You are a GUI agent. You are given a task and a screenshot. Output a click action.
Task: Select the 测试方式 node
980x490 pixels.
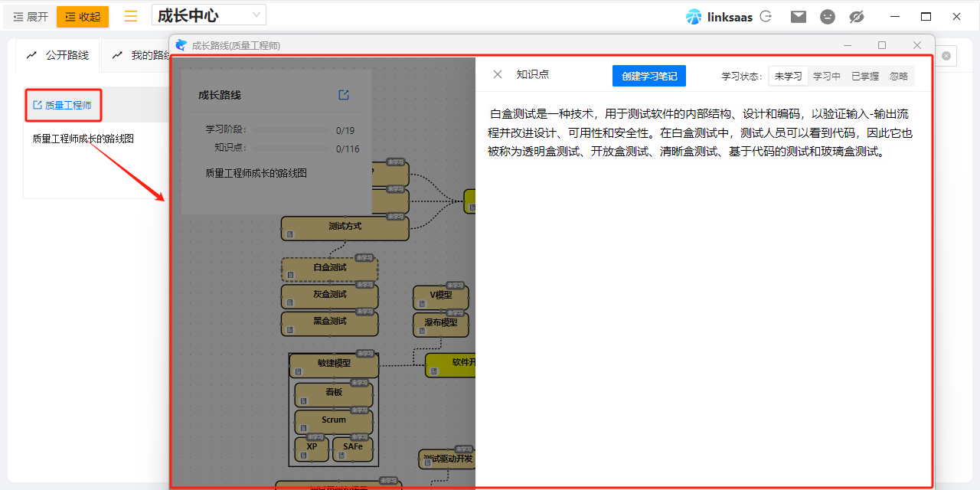point(345,229)
